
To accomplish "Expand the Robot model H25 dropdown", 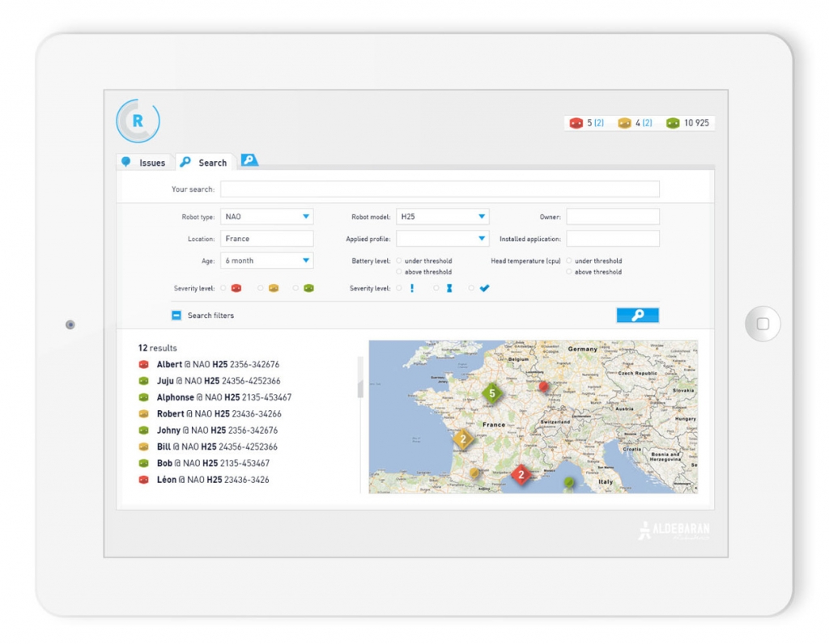I will pos(442,217).
